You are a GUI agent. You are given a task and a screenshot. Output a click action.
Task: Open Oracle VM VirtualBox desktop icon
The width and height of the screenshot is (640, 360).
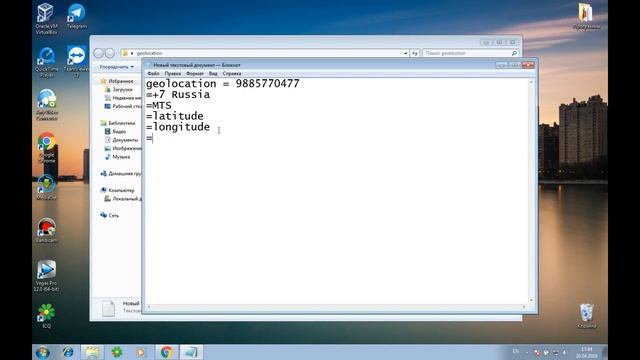46,18
